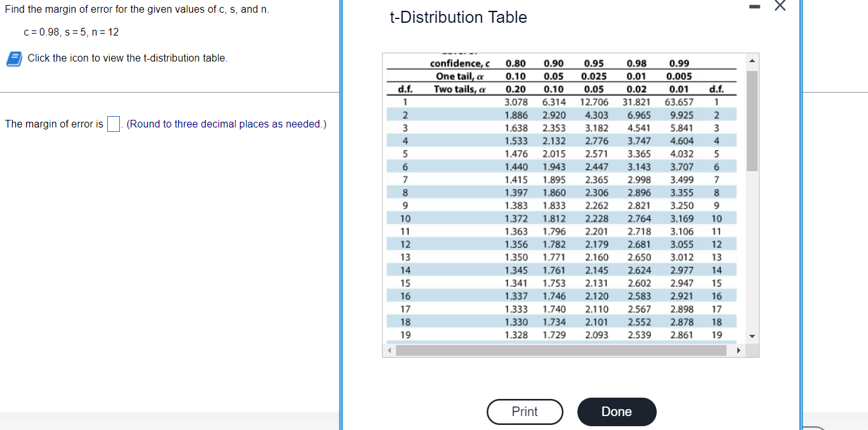The width and height of the screenshot is (868, 430).
Task: Click the scrollbar down arrow on the table
Action: point(751,336)
